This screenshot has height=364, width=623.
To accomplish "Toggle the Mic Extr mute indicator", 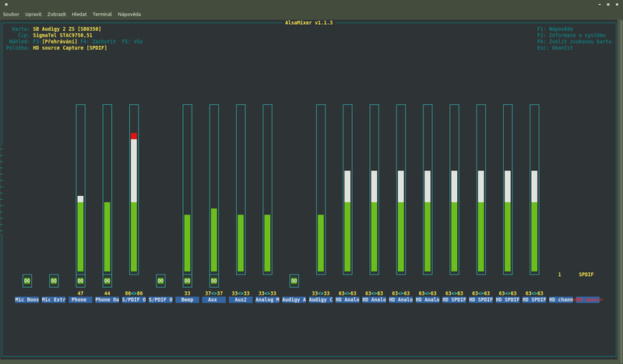I will (54, 281).
